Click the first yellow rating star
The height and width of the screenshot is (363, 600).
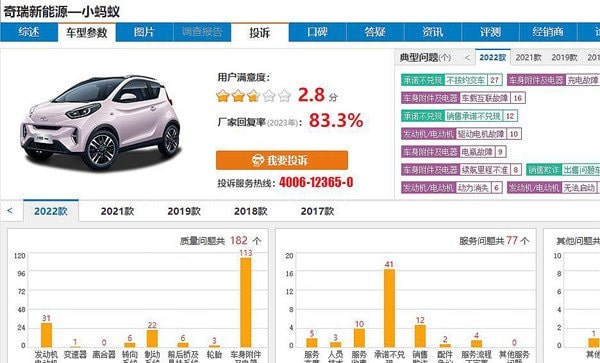223,96
